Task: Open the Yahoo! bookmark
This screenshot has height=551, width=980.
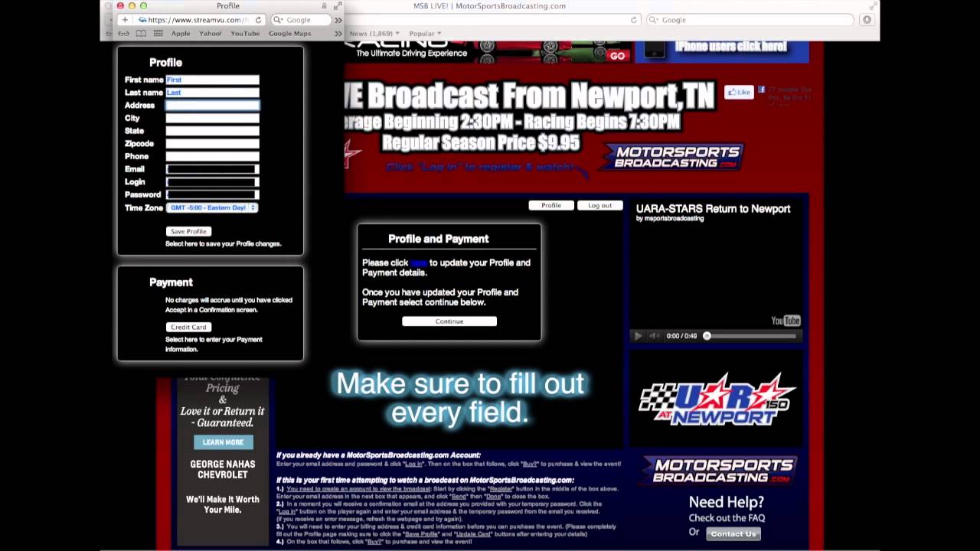Action: [210, 34]
